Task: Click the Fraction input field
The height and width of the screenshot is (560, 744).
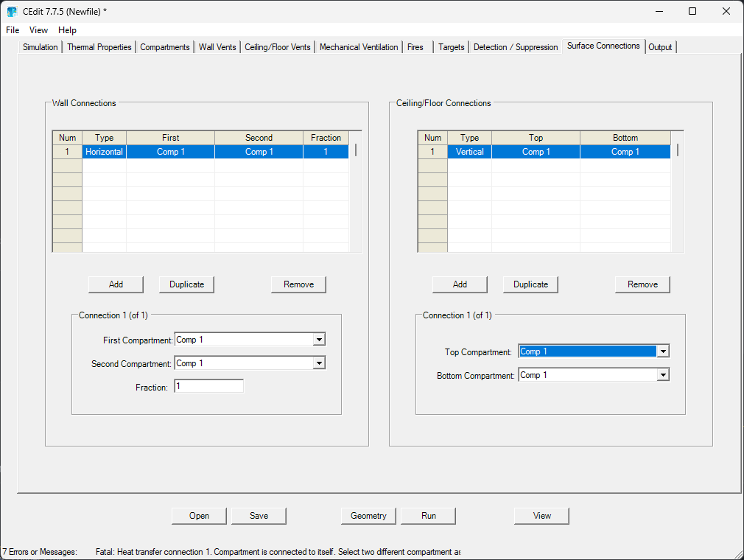Action: (x=208, y=387)
